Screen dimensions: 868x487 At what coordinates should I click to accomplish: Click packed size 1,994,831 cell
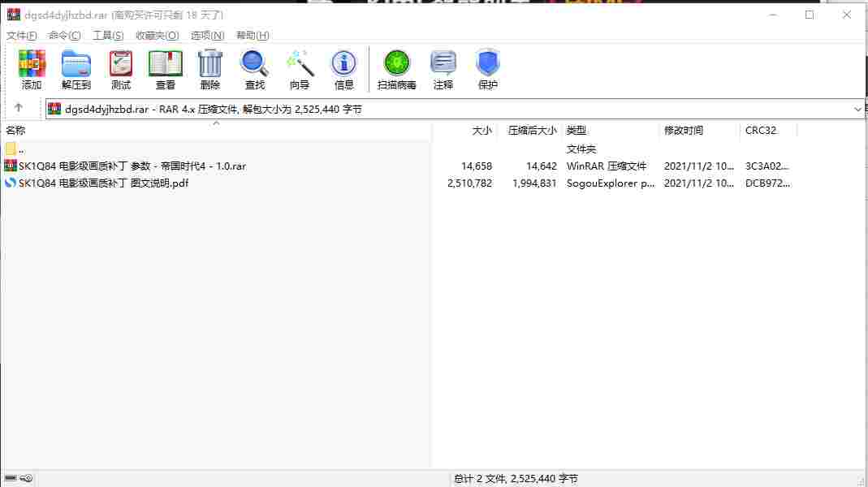534,183
